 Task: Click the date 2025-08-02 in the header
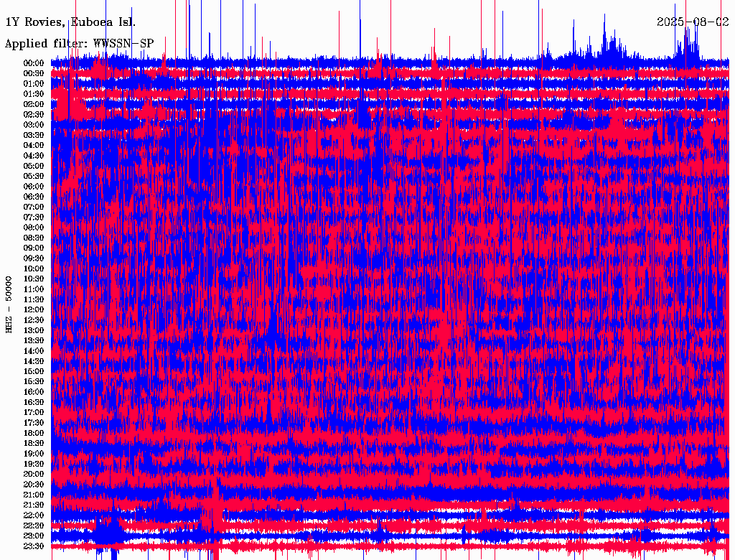693,22
